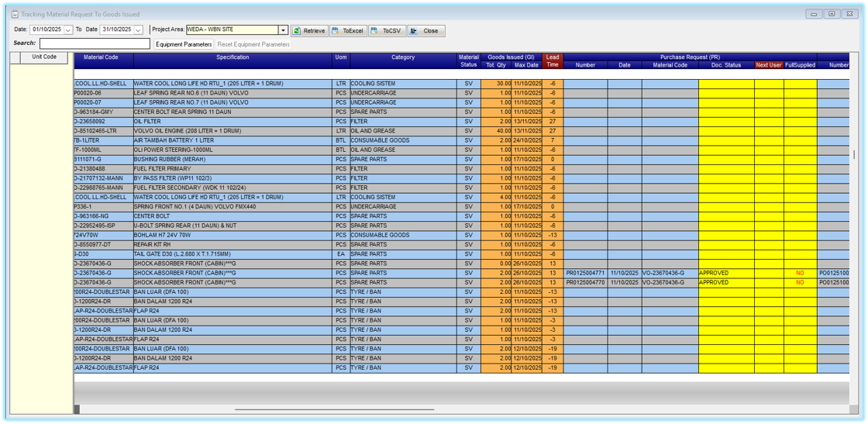Open the start Date picker dropdown arrow
The height and width of the screenshot is (424, 868).
pyautogui.click(x=69, y=30)
